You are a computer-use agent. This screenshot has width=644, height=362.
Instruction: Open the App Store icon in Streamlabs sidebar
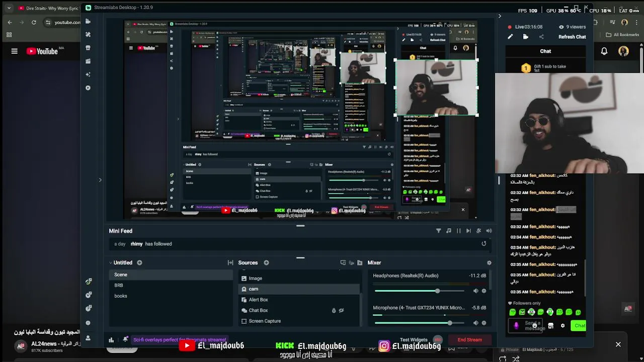click(88, 48)
